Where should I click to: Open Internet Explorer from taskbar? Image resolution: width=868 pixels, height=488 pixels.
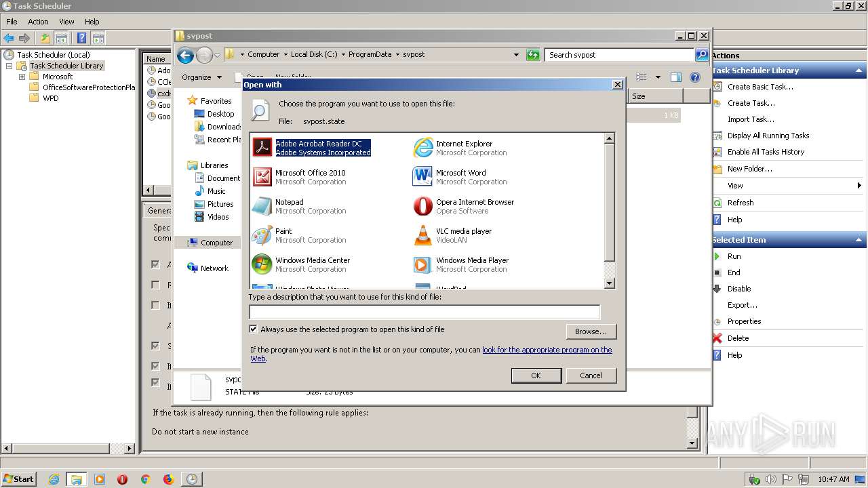point(54,479)
